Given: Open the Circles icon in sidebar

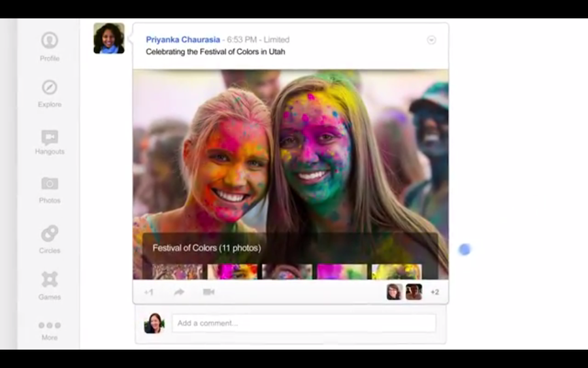Looking at the screenshot, I should pyautogui.click(x=50, y=233).
